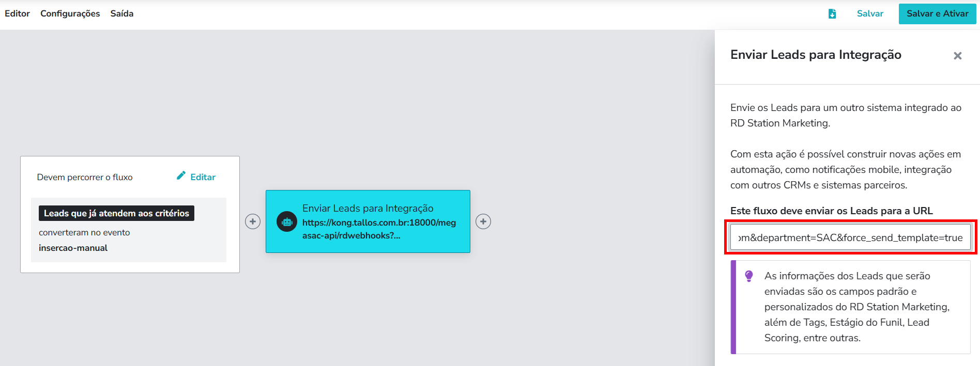Click the Salvar link

pos(870,13)
